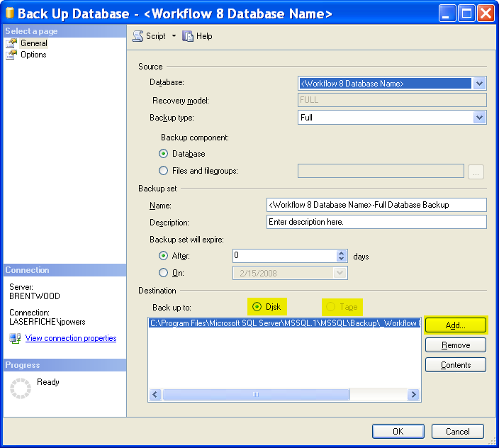Click the Contents button
This screenshot has height=448, width=499.
455,365
